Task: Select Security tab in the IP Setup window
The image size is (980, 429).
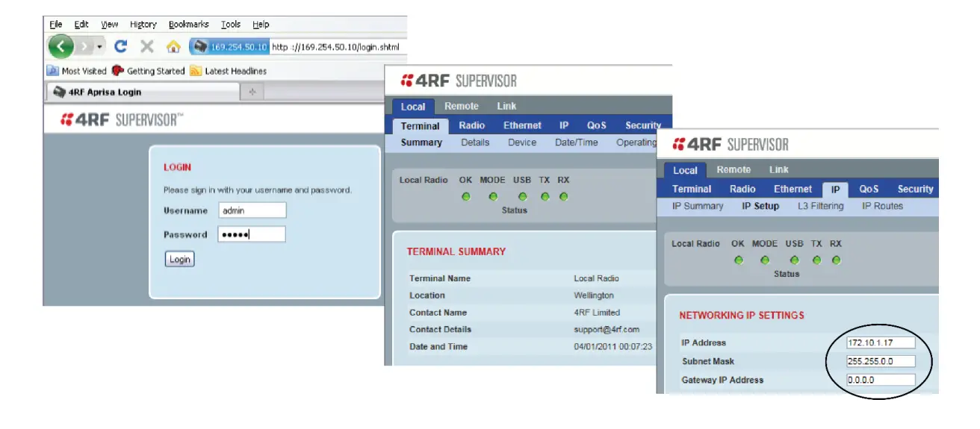Action: click(x=916, y=189)
